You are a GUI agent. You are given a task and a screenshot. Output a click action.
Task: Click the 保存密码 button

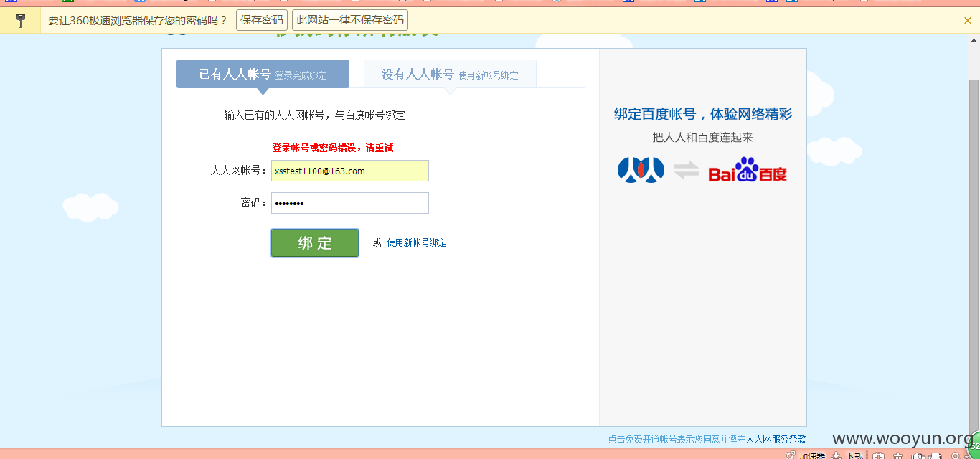tap(262, 20)
